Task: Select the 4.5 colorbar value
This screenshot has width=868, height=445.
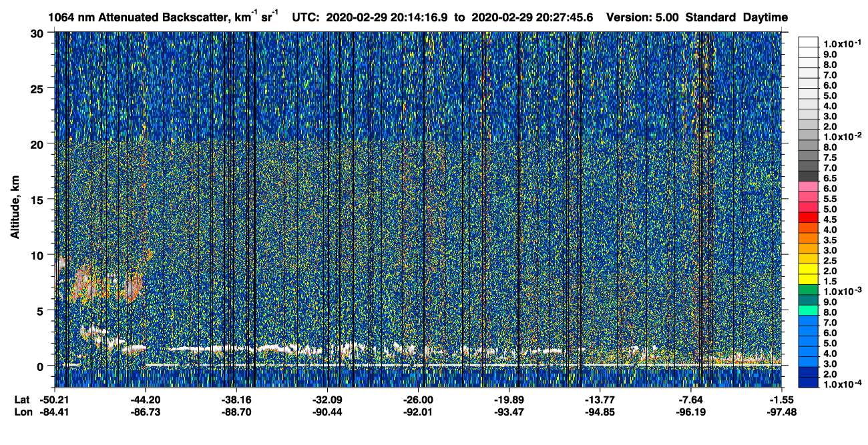Action: click(831, 220)
